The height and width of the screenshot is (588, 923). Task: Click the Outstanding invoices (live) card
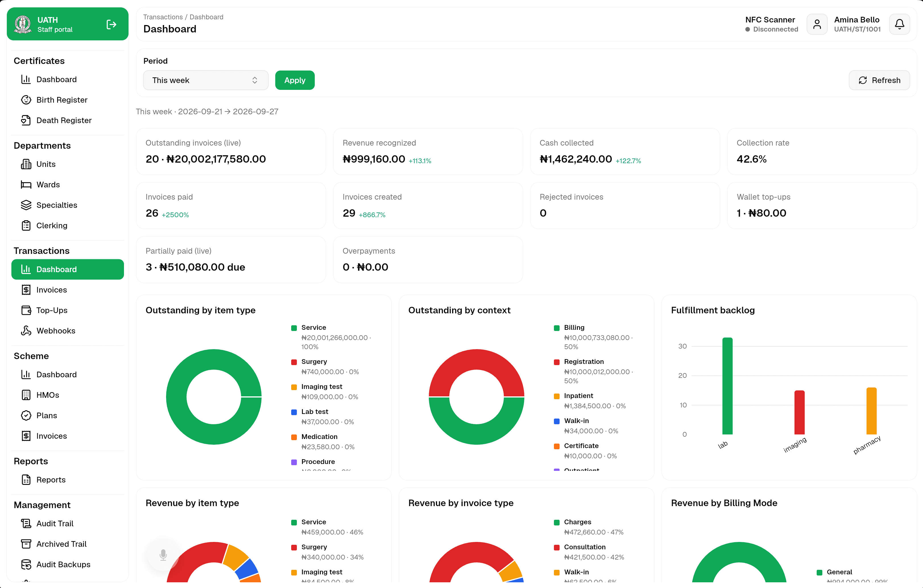tap(231, 152)
